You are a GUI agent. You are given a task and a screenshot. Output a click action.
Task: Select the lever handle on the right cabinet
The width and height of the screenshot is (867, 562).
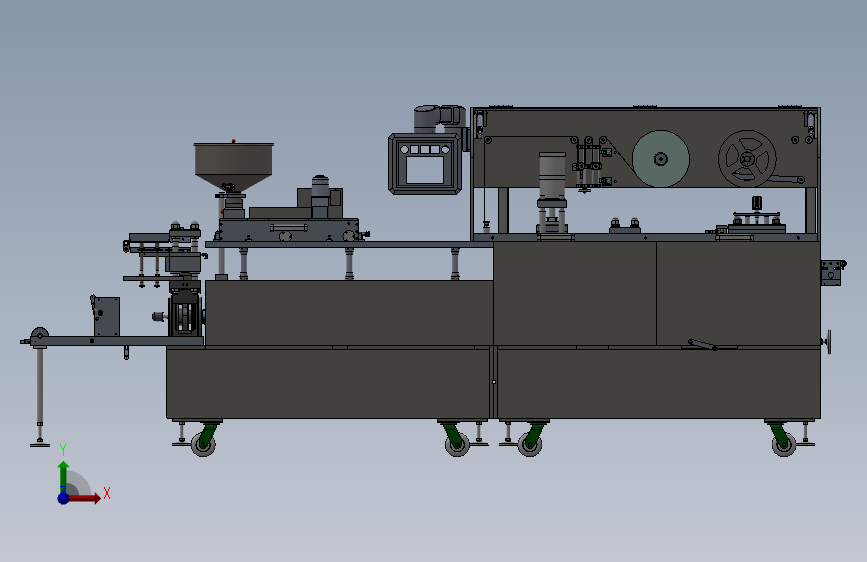click(703, 345)
